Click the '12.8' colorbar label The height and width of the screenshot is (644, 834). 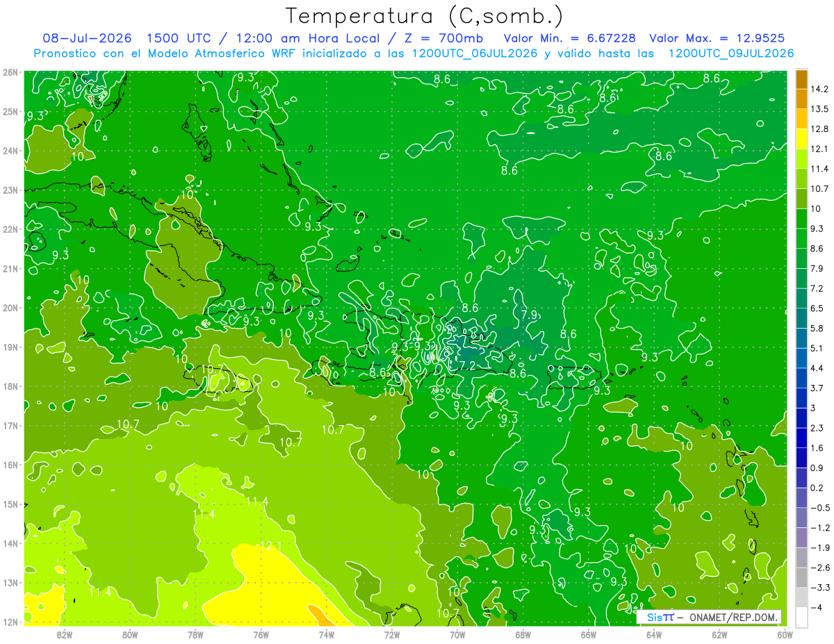(820, 129)
